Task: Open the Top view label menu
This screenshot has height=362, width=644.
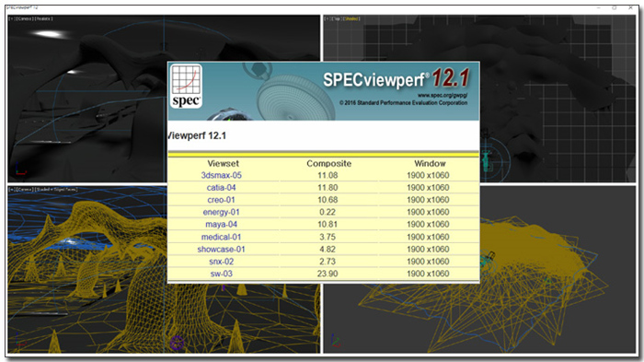Action: 337,19
